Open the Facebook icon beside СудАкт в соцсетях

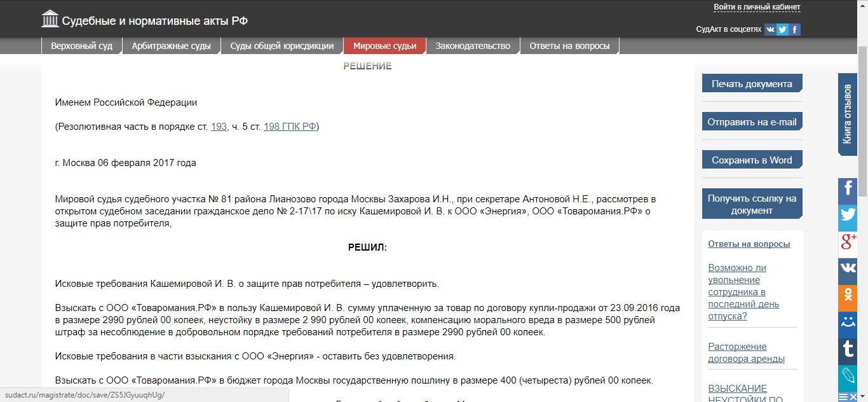point(795,29)
